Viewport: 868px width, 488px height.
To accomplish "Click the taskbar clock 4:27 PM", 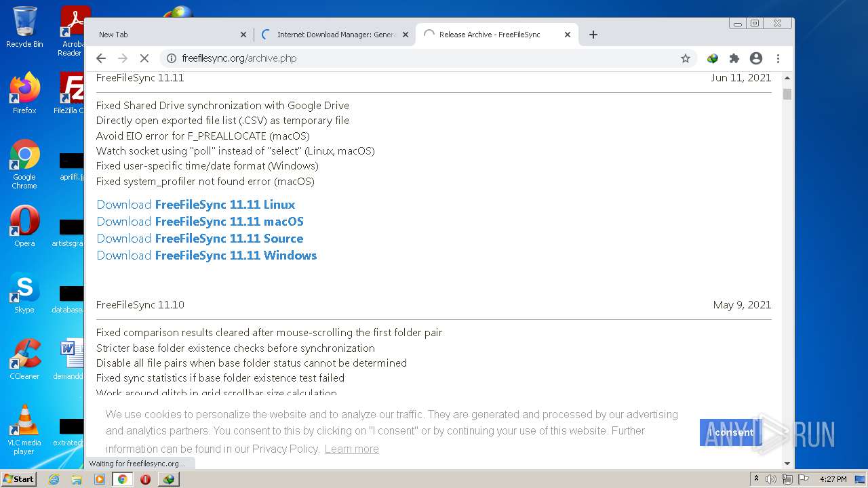I will (833, 479).
